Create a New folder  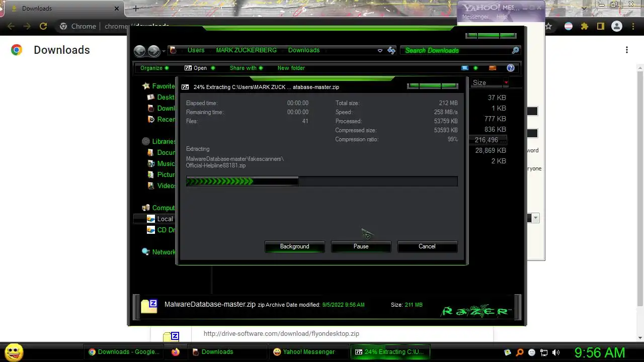point(291,68)
